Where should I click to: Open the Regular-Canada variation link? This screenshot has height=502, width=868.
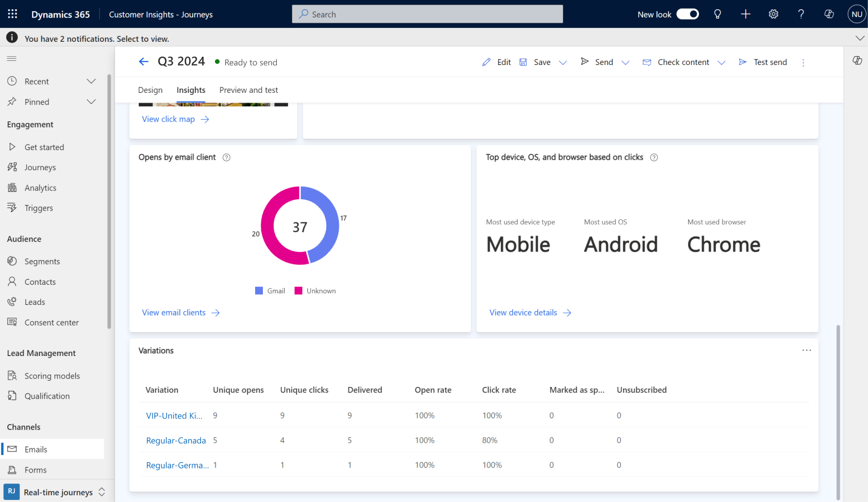tap(176, 440)
